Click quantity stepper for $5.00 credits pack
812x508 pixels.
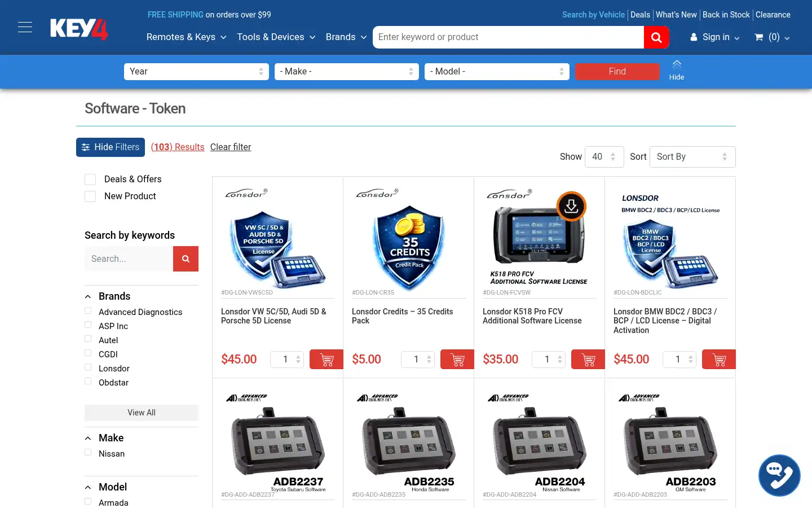click(x=418, y=360)
